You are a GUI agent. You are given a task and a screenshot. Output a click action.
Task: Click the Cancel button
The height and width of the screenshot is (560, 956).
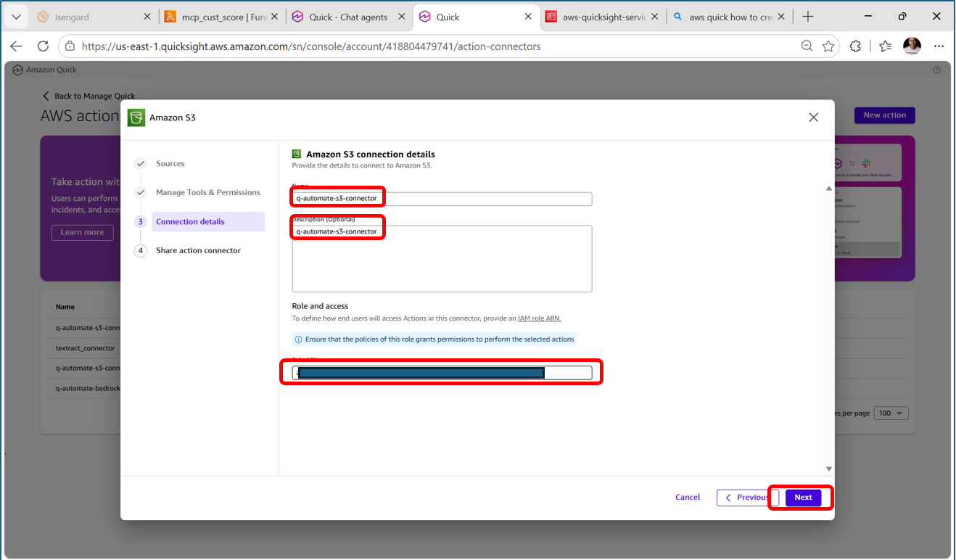688,498
